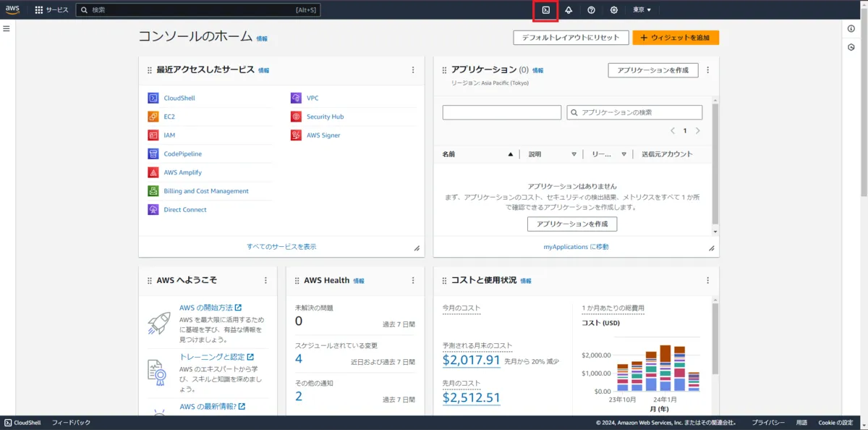Open 用語 footer link
Image resolution: width=868 pixels, height=430 pixels.
click(x=801, y=423)
